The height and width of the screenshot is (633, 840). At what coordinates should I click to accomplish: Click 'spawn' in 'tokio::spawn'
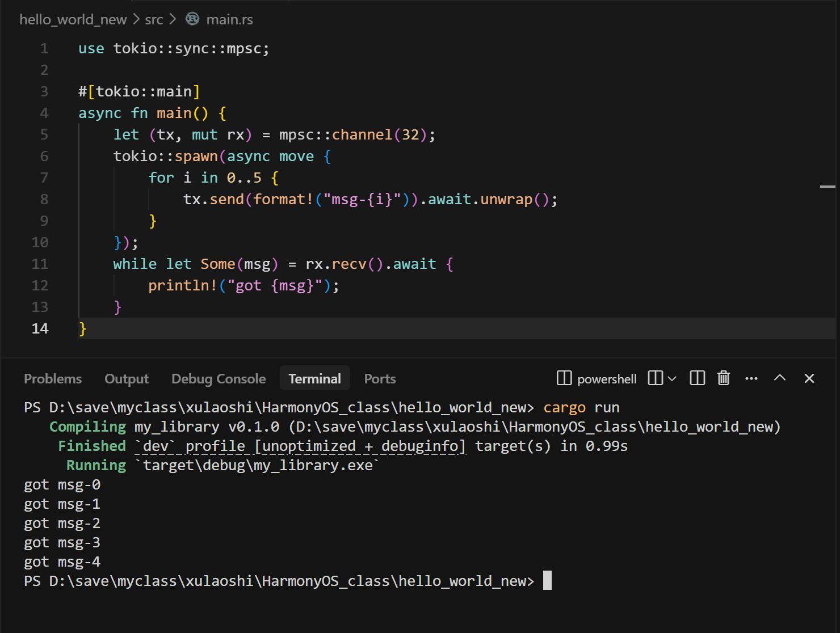196,157
